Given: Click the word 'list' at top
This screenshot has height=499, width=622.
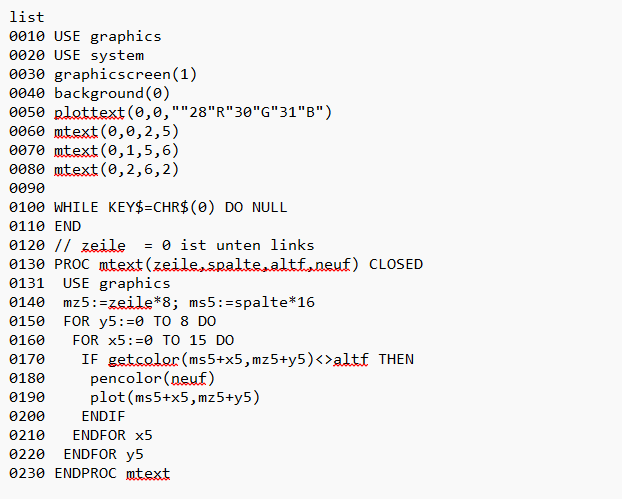Looking at the screenshot, I should [27, 17].
